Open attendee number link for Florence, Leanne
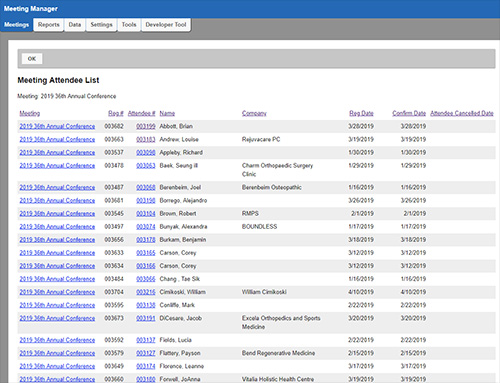Viewport: 500px width, 383px height. (146, 366)
